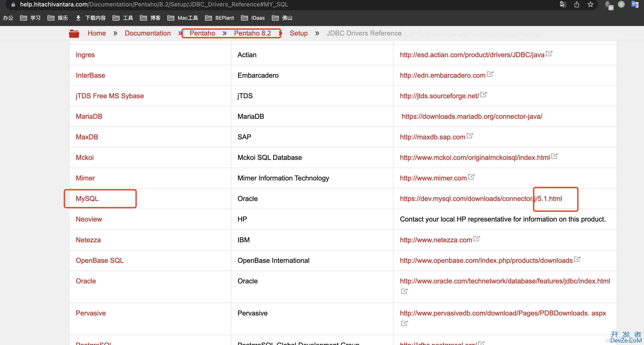644x345 pixels.
Task: Open the Ingres database link
Action: pos(85,55)
